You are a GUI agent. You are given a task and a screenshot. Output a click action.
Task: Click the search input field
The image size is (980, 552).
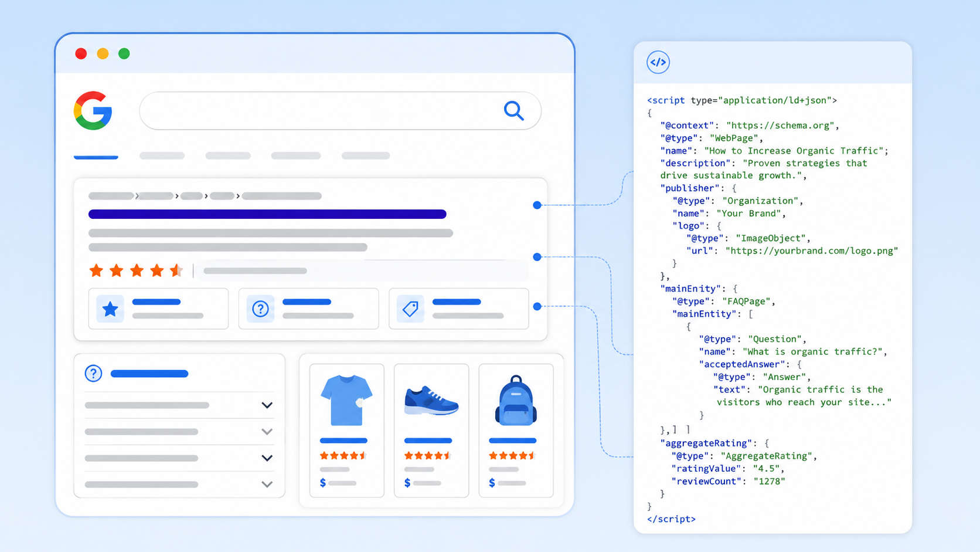[340, 110]
